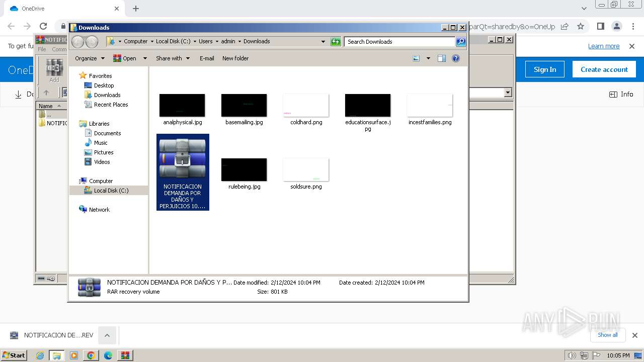Click the Name column header in WinRAR
The height and width of the screenshot is (362, 644).
(x=51, y=106)
